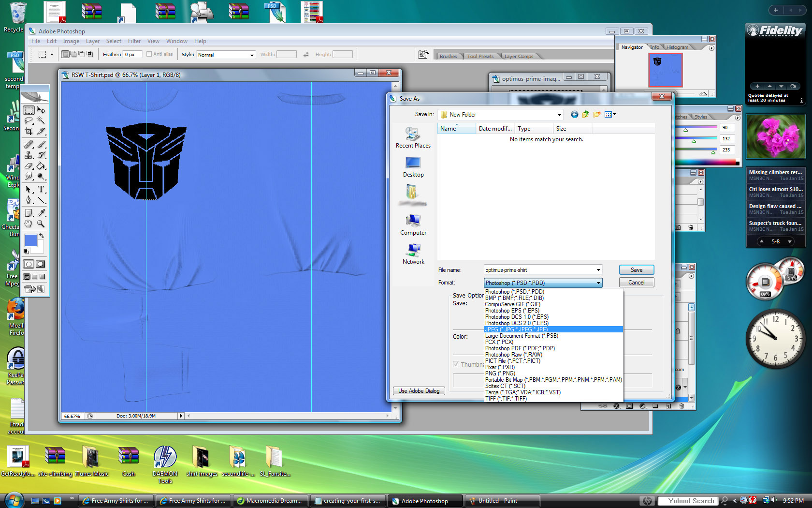Choose the Clone Stamp tool
Screen dimensions: 812x508
tap(29, 155)
